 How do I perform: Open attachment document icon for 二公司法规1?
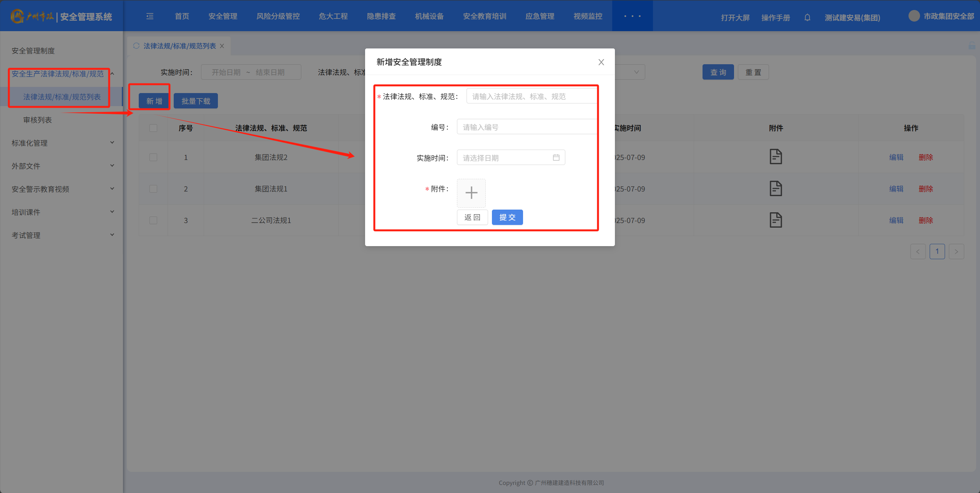coord(776,220)
